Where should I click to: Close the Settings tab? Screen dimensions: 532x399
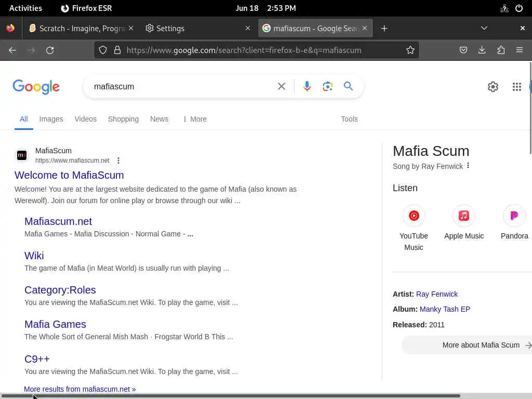(x=248, y=28)
